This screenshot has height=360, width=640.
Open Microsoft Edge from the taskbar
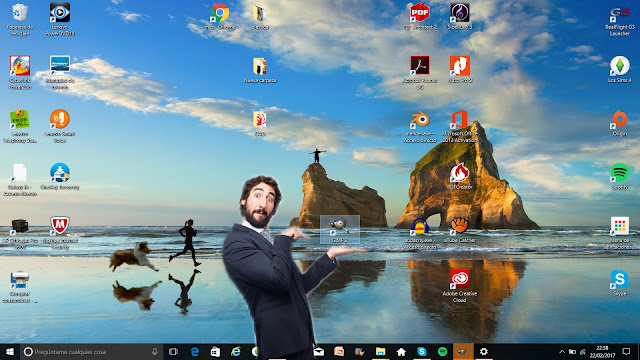click(x=195, y=351)
